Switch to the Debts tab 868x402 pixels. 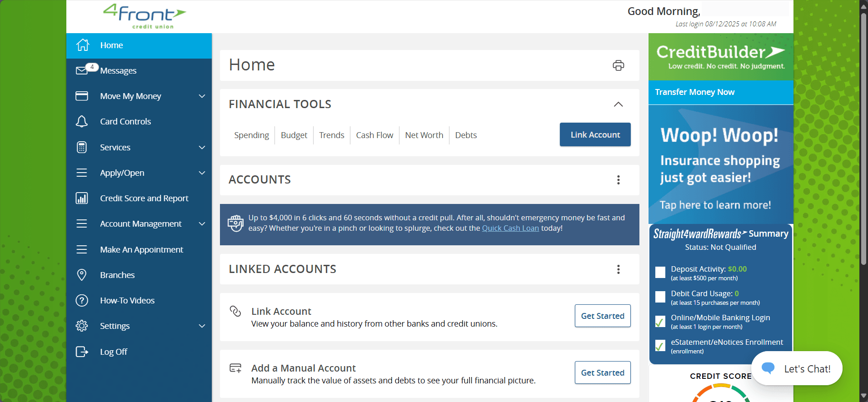coord(466,135)
